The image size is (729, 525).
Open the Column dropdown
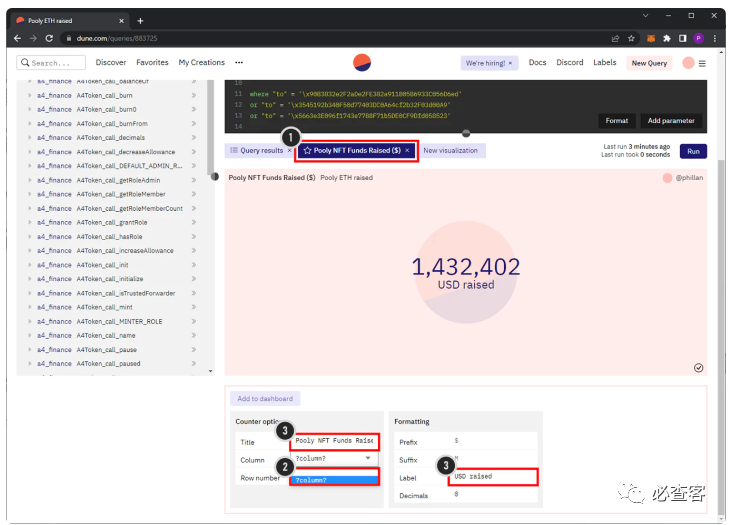pos(334,459)
